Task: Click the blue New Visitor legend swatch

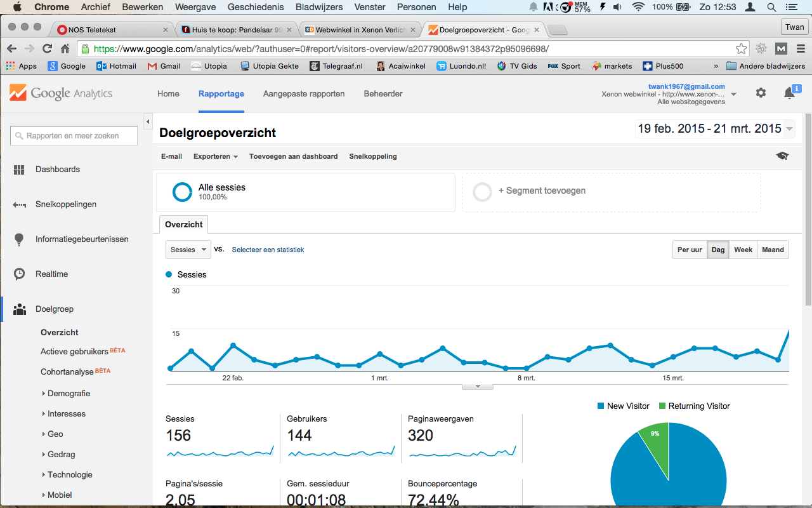Action: coord(601,406)
